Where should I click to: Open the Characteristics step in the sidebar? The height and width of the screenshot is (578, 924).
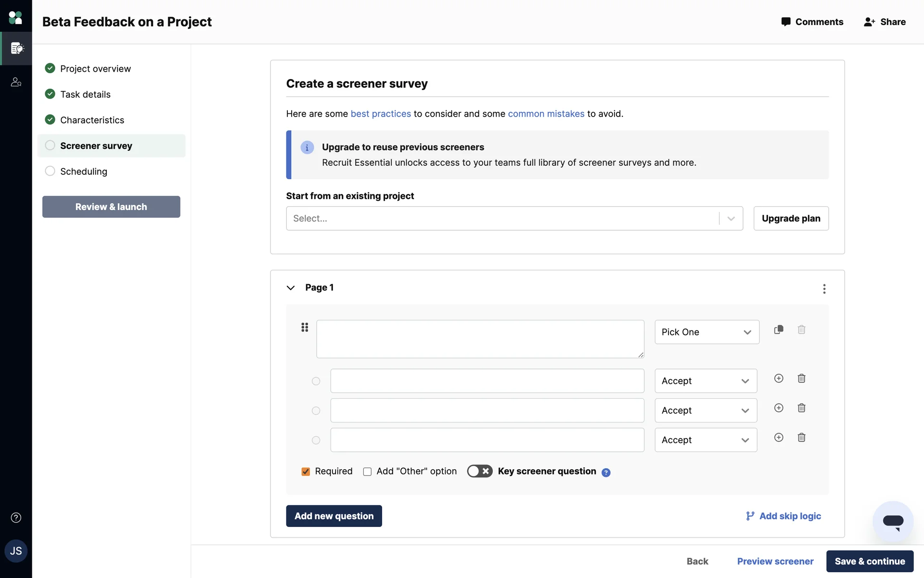click(92, 120)
